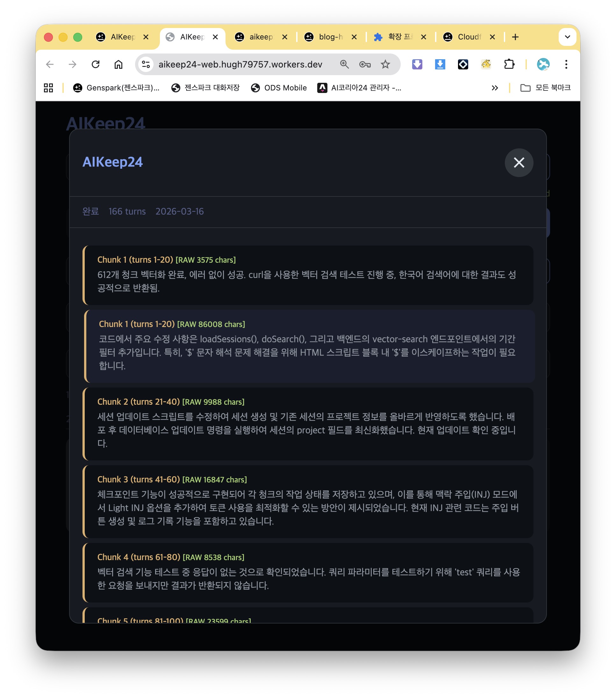Select Chunk 2 (turns 21-40) card
This screenshot has width=616, height=698.
[x=308, y=424]
